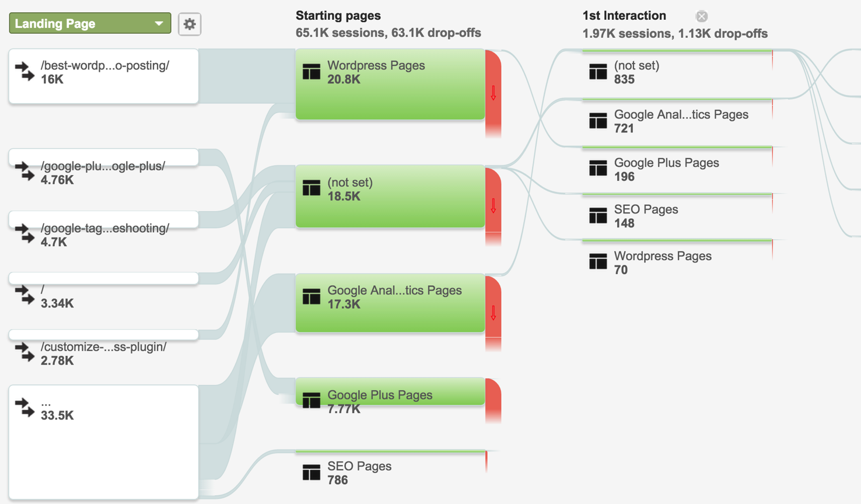
Task: Select the (not set) starting pages node
Action: pos(390,195)
